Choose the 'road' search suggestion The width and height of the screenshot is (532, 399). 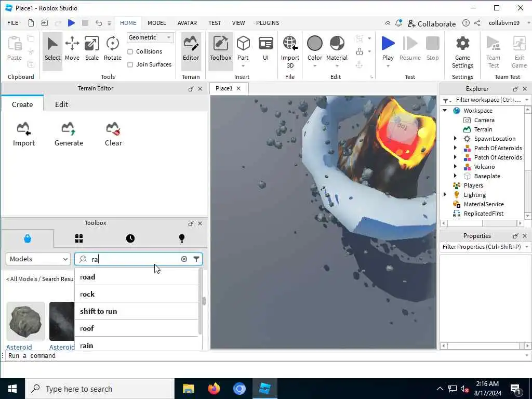(x=136, y=277)
